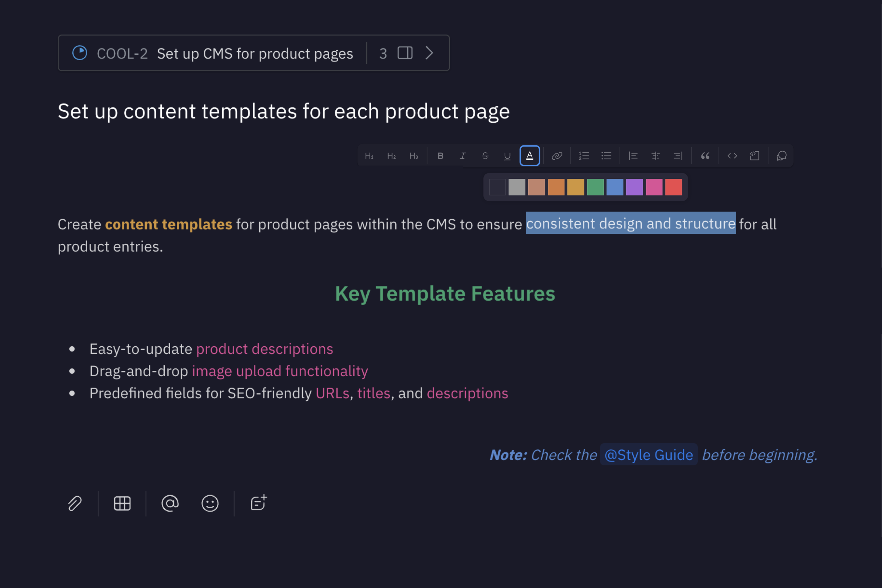
Task: Insert a hyperlink with the link icon
Action: [557, 156]
